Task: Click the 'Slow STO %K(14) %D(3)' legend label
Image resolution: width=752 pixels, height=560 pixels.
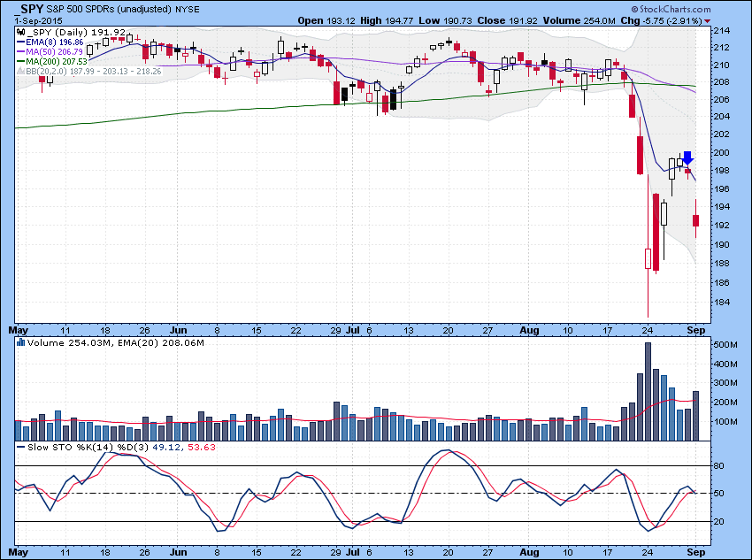Action: [88, 447]
